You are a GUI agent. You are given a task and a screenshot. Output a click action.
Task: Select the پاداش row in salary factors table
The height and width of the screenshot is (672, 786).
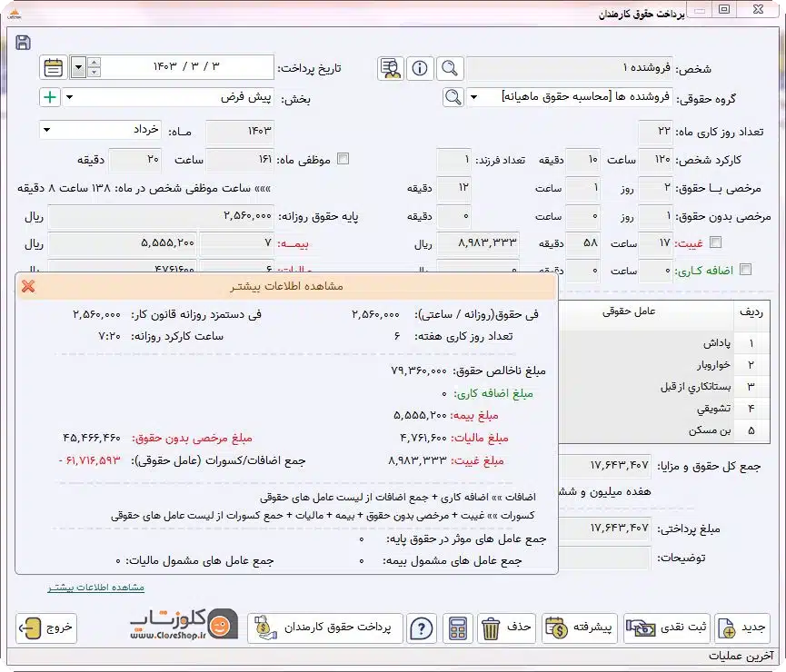click(x=664, y=343)
